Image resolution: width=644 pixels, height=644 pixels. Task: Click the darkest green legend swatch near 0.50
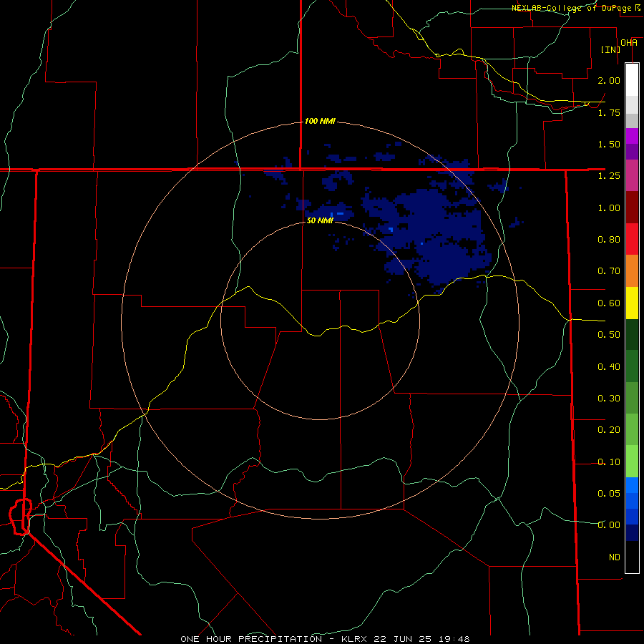click(632, 334)
